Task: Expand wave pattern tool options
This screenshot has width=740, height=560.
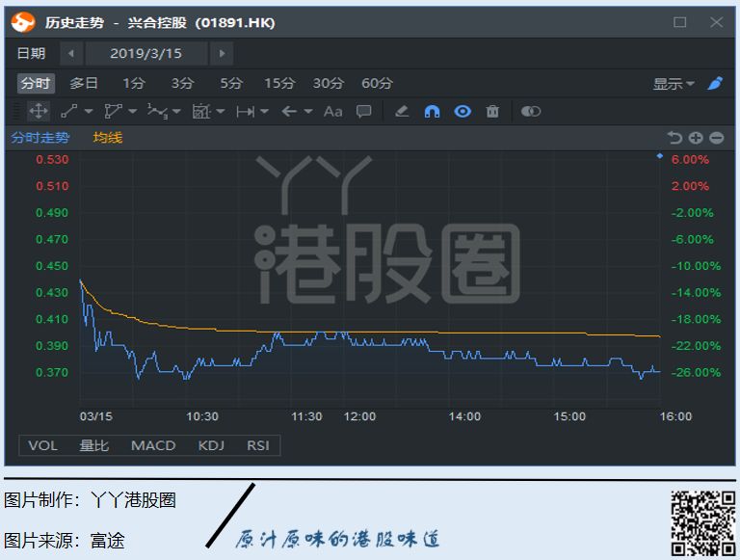Action: [x=176, y=112]
